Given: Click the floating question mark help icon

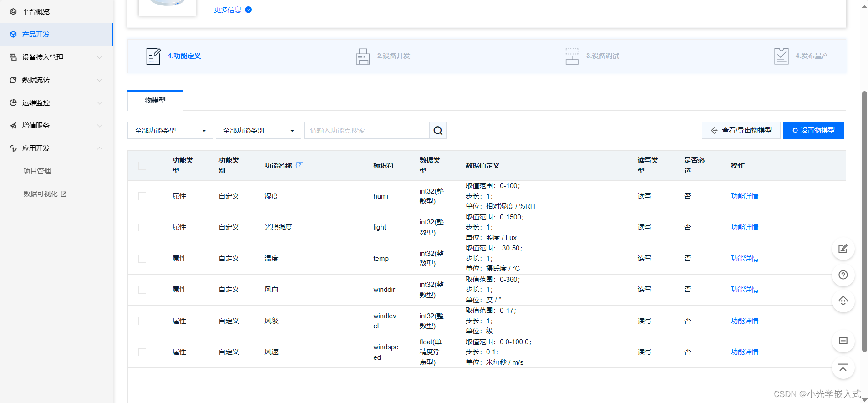Looking at the screenshot, I should [843, 275].
